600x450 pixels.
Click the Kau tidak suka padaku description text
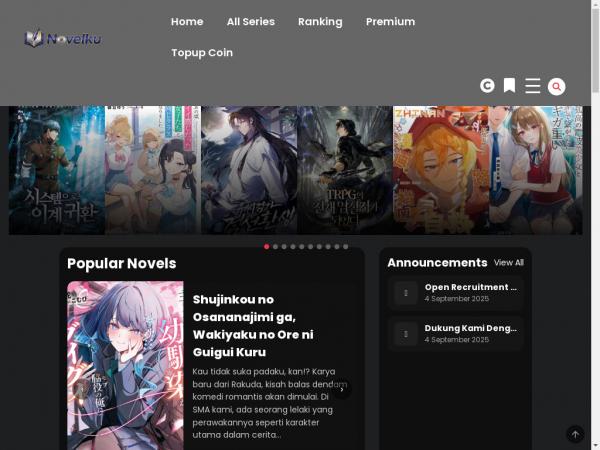(x=269, y=403)
